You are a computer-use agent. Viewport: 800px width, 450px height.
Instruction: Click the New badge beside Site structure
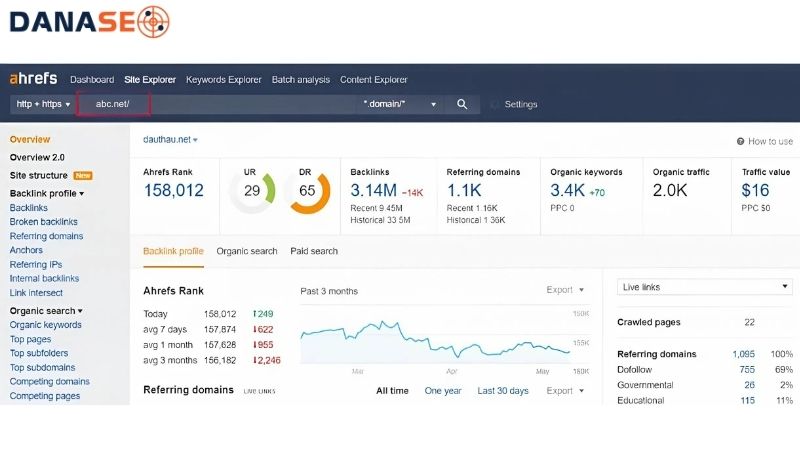(83, 176)
